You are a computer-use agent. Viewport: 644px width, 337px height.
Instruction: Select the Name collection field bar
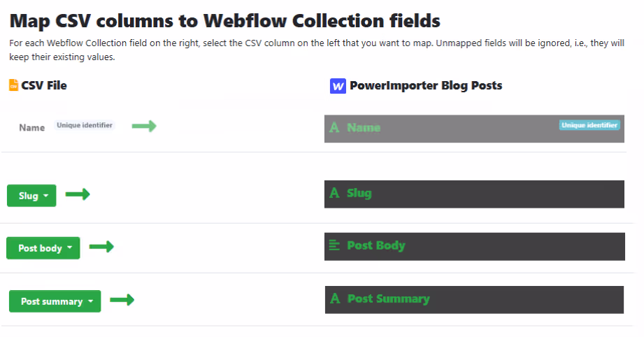coord(474,129)
